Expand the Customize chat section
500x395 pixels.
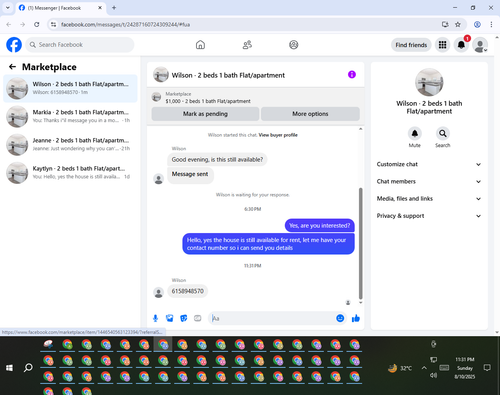pyautogui.click(x=429, y=164)
